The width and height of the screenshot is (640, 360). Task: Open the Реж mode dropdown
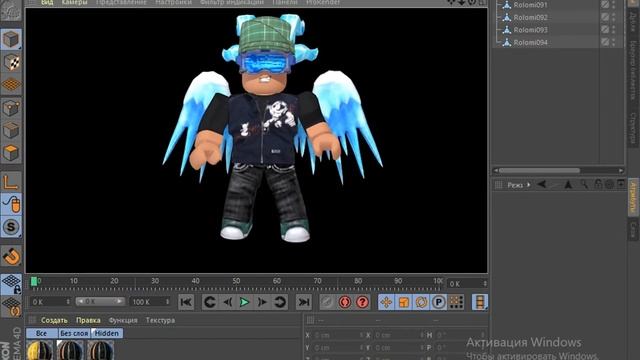pos(518,185)
